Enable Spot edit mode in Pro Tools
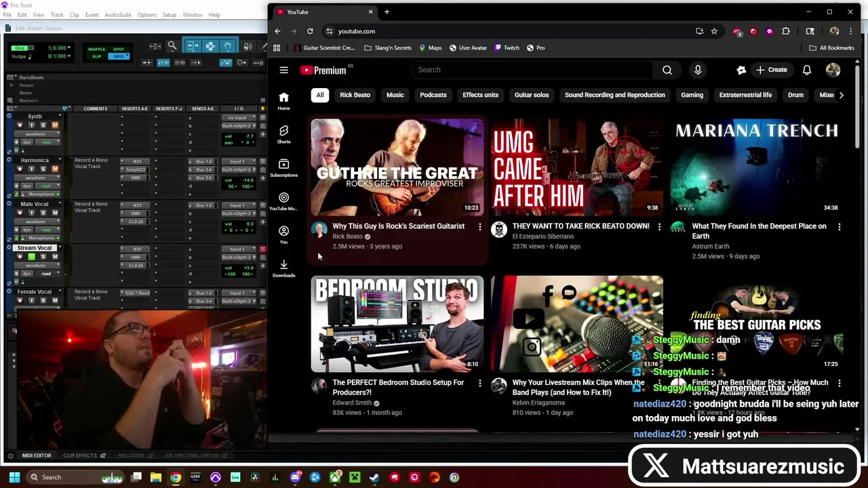 pyautogui.click(x=119, y=49)
